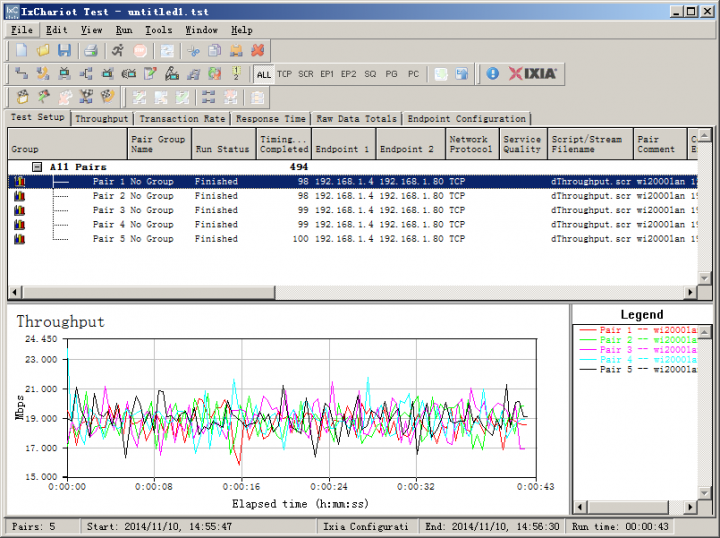
Task: Open a test file using folder icon
Action: 43,50
